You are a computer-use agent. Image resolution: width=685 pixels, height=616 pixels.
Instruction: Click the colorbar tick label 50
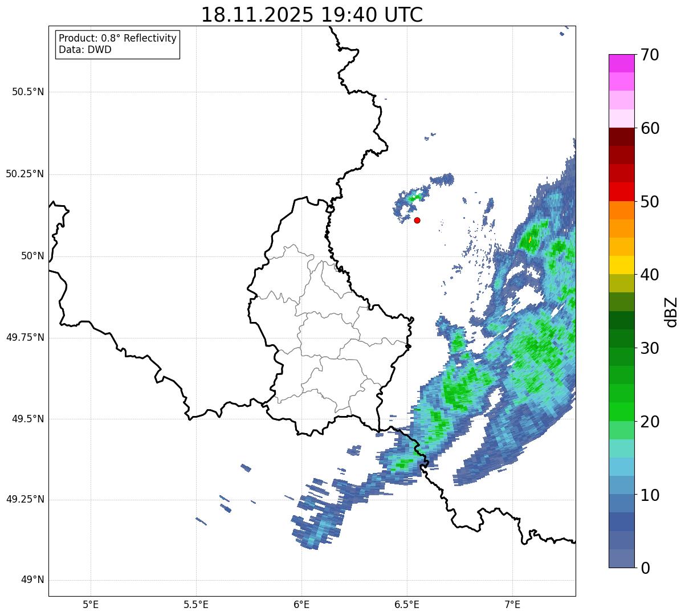pos(650,202)
